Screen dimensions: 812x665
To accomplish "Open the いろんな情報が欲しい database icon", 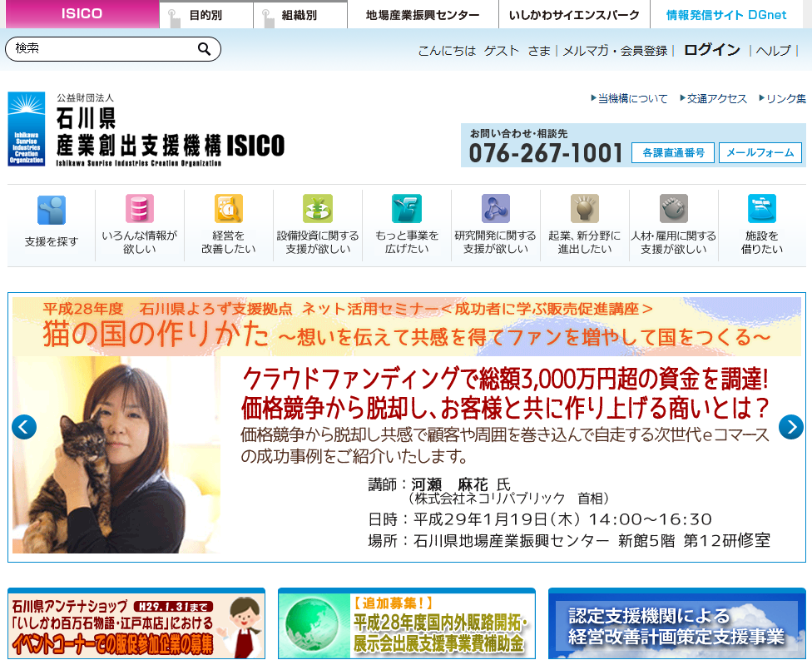I will [139, 209].
